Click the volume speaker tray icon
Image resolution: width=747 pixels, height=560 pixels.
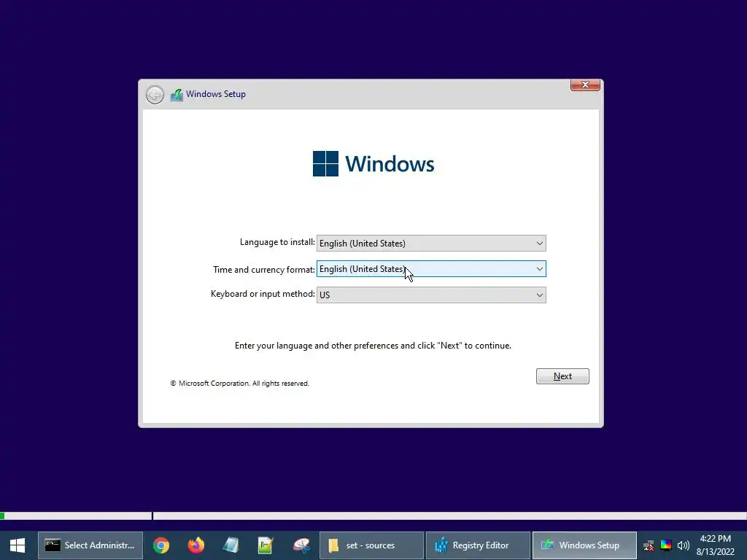(683, 545)
